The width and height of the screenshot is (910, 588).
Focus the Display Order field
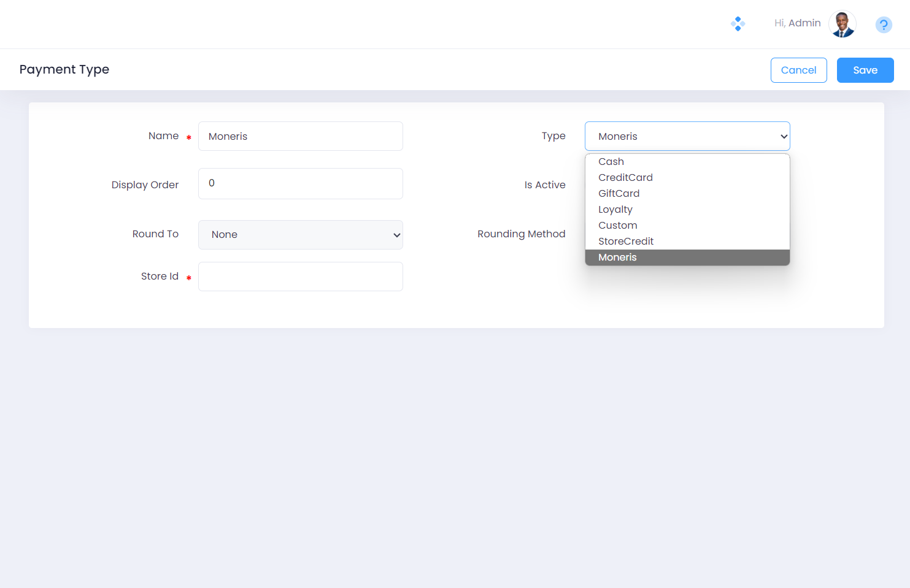pyautogui.click(x=300, y=183)
